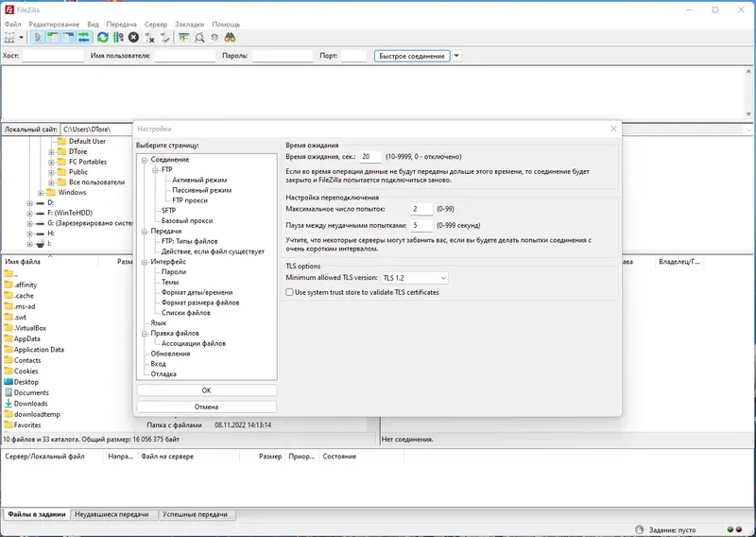The height and width of the screenshot is (537, 756).
Task: Click the disconnect from server icon
Action: pyautogui.click(x=149, y=37)
